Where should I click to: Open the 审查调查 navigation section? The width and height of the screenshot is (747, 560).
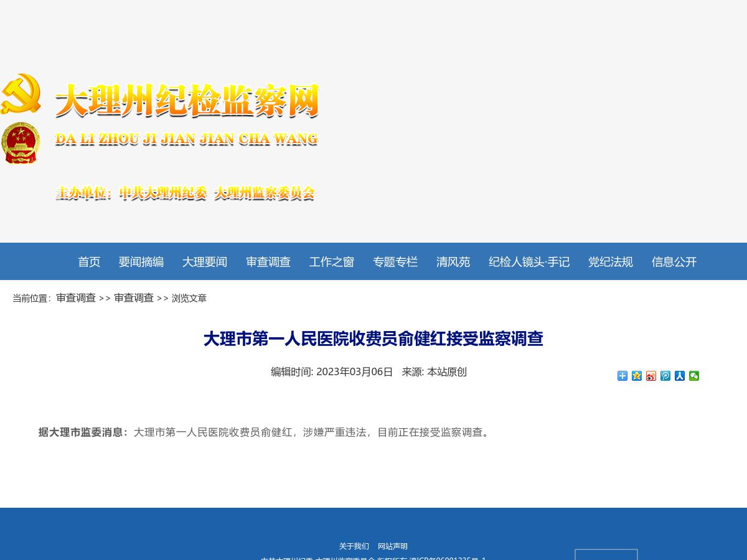(268, 261)
